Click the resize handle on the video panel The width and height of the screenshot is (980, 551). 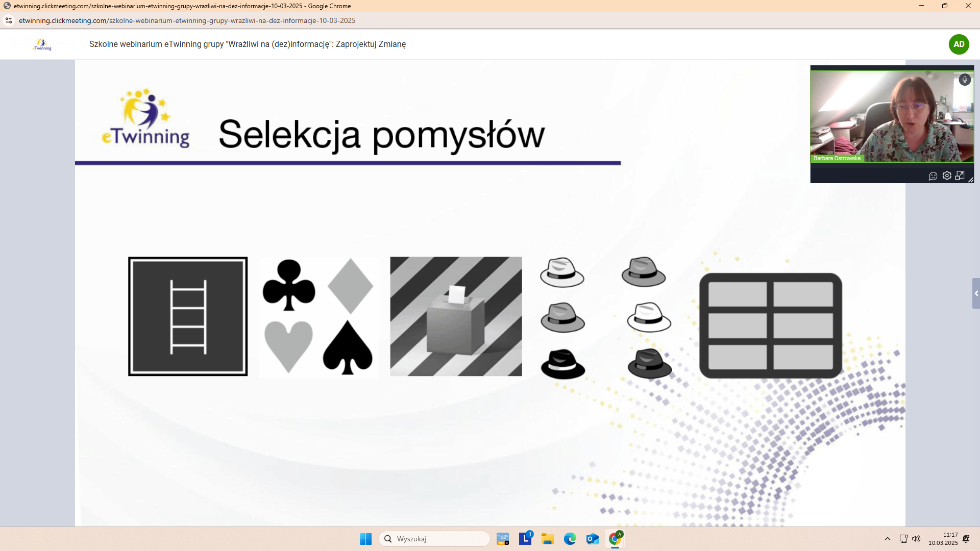(x=971, y=180)
